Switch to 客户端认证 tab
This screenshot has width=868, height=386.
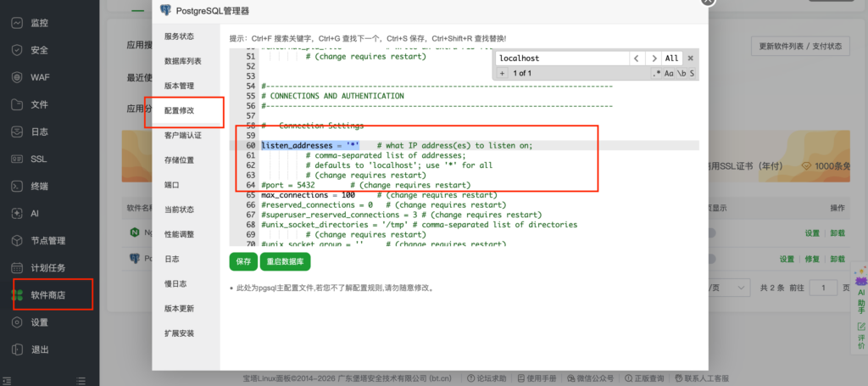pos(183,135)
